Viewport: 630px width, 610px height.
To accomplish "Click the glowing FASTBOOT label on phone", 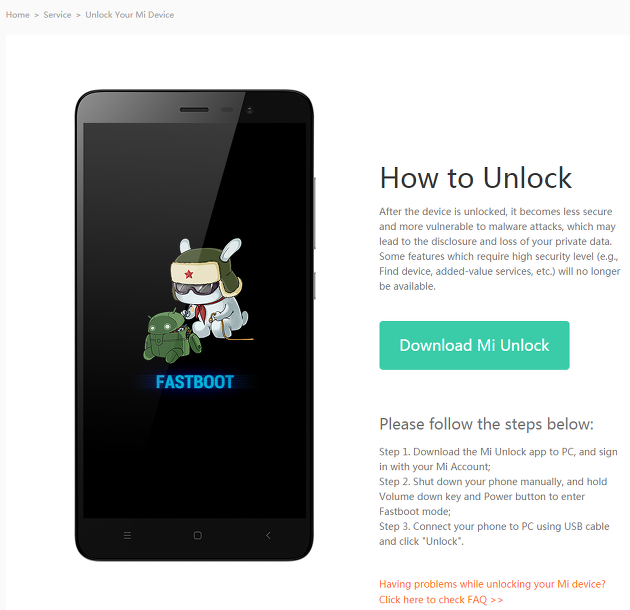I will pyautogui.click(x=195, y=382).
